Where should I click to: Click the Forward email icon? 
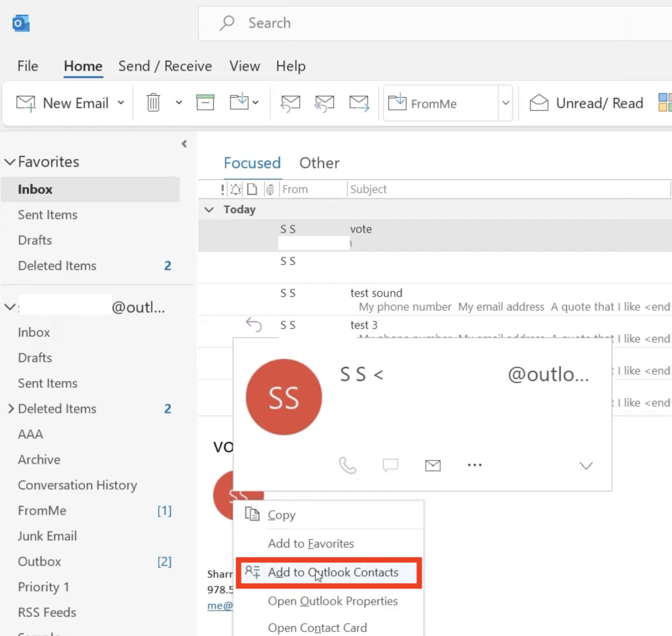click(x=359, y=103)
